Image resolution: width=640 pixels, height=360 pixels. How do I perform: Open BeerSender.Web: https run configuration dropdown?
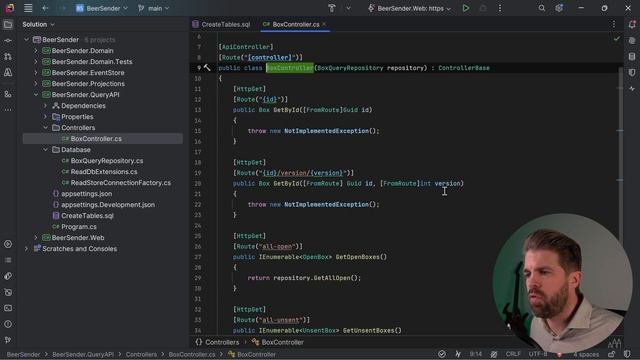(x=409, y=8)
